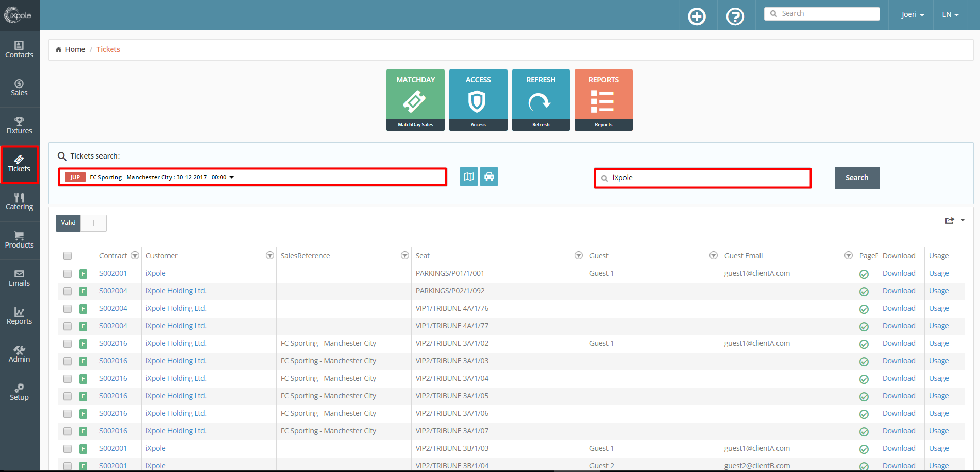The height and width of the screenshot is (472, 980).
Task: Click the global Search field in header
Action: tap(822, 14)
